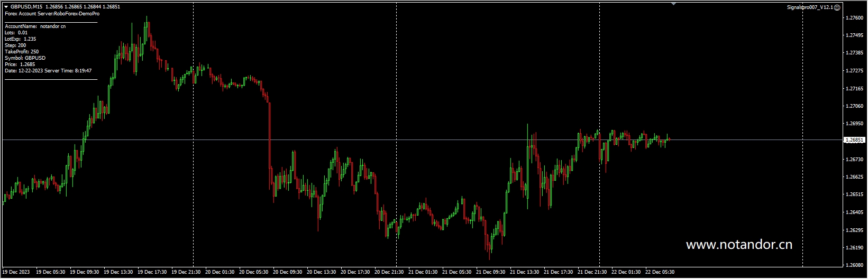Viewport: 868px width, 279px height.
Task: Click the Forex Account Server RoboForex-DemoPro text
Action: [52, 14]
